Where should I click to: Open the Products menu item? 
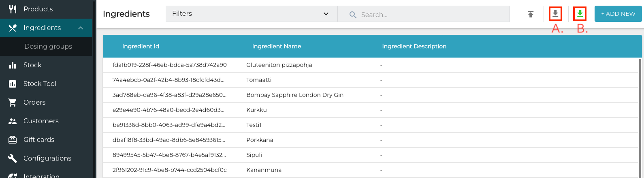[38, 9]
